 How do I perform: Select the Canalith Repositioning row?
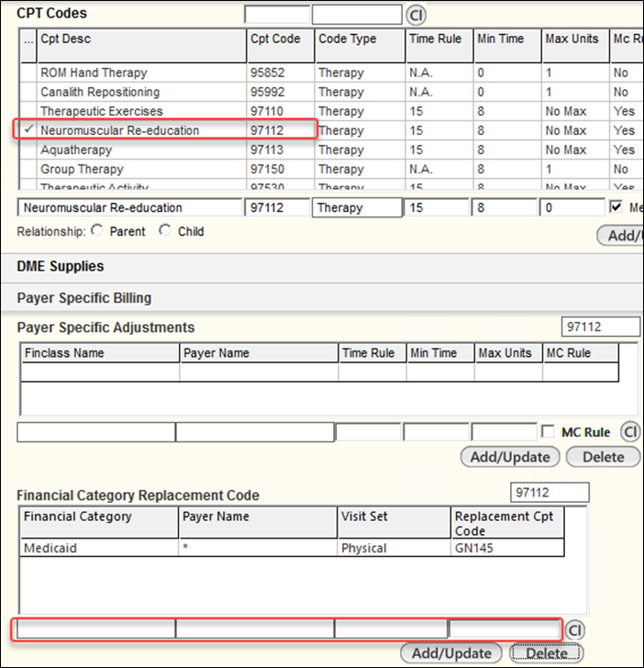330,92
